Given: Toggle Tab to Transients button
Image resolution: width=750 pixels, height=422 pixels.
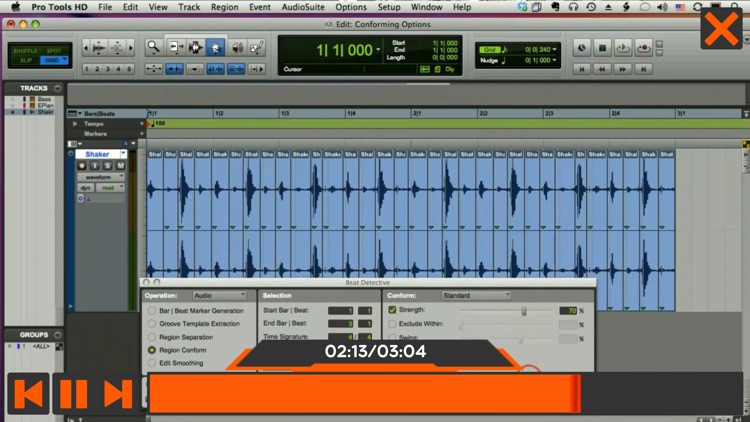Looking at the screenshot, I should [174, 69].
